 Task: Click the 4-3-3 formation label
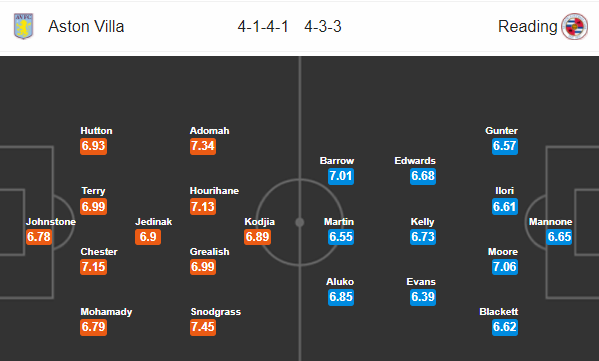(x=323, y=27)
